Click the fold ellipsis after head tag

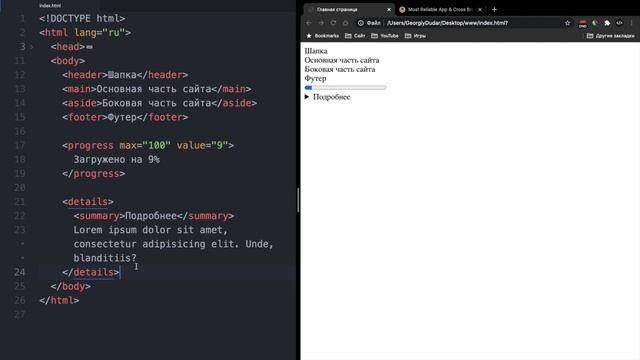click(x=89, y=47)
